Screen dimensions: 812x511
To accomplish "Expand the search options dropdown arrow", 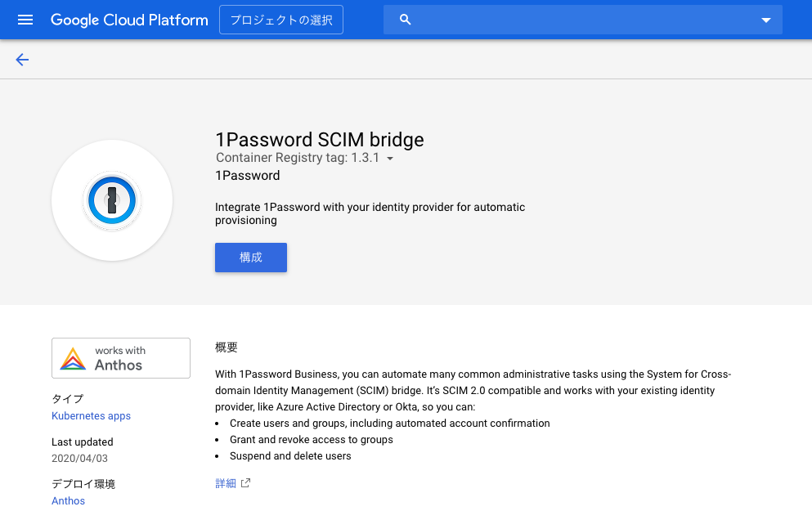I will [765, 19].
